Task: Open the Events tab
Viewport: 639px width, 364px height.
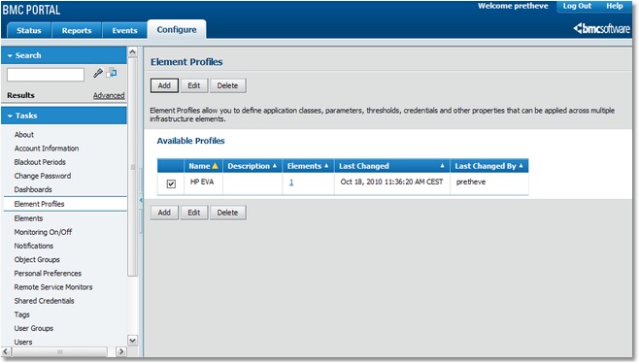Action: point(124,30)
